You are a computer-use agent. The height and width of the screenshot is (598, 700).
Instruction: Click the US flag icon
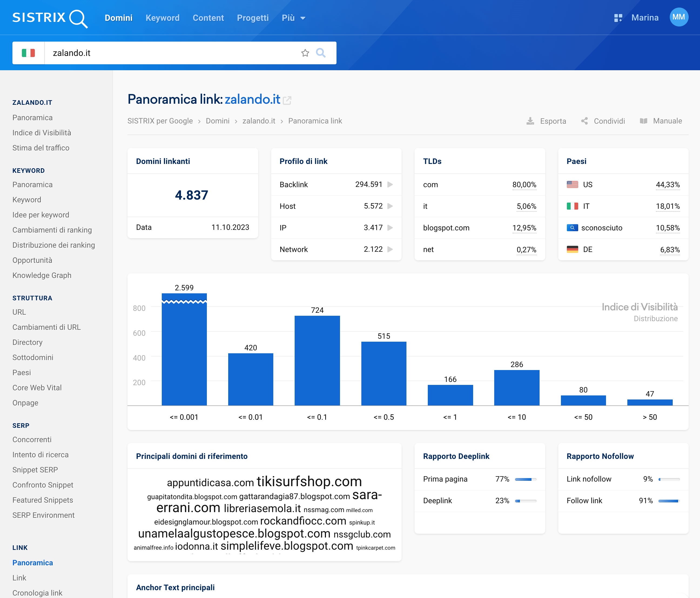[572, 184]
